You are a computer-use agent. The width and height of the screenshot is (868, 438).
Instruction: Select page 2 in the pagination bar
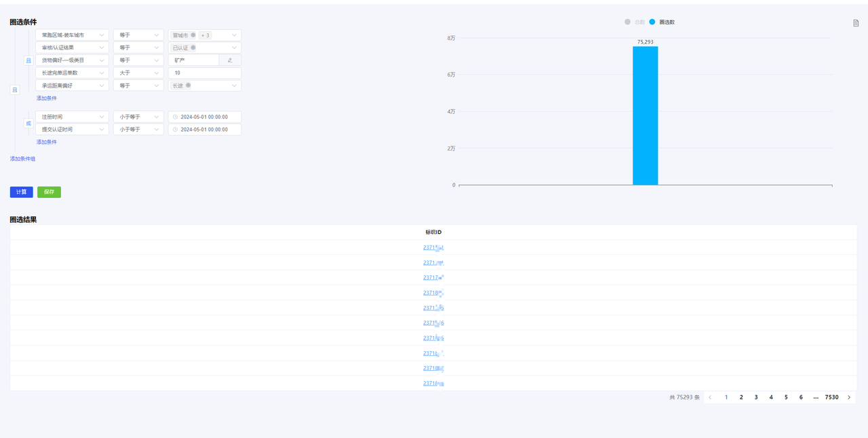pyautogui.click(x=741, y=397)
